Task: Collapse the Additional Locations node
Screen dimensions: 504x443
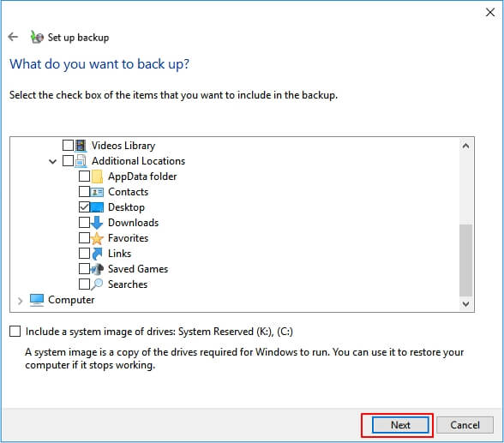Action: (53, 161)
